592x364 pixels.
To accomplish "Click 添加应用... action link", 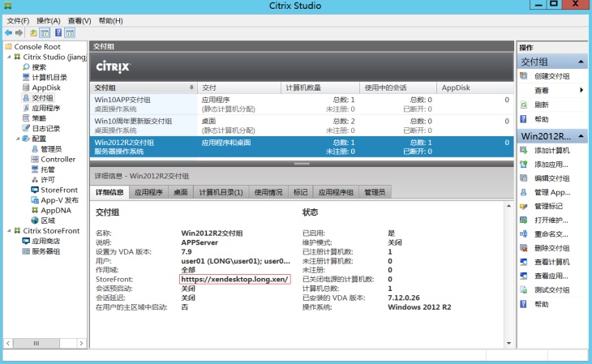I will [x=551, y=165].
